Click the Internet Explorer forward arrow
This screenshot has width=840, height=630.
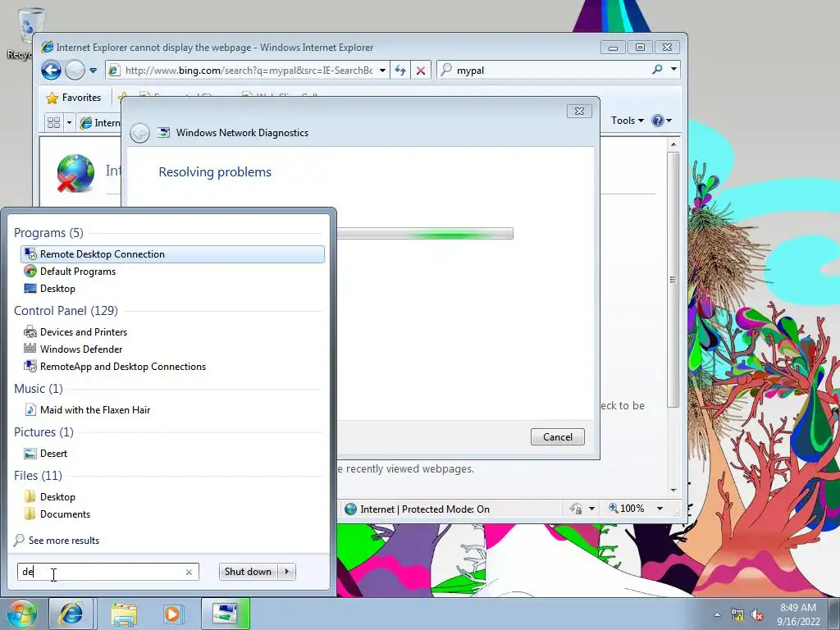tap(75, 71)
